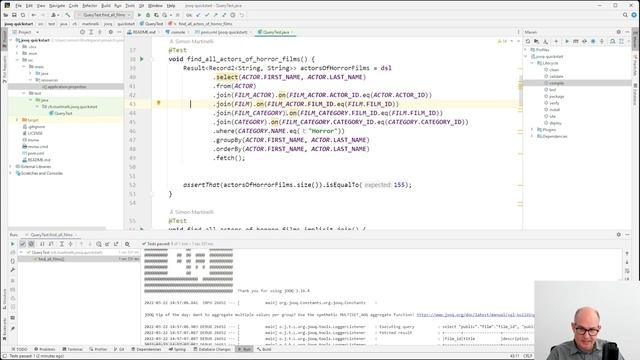This screenshot has height=360, width=640.
Task: Open the Git tool window tab
Action: click(119, 349)
